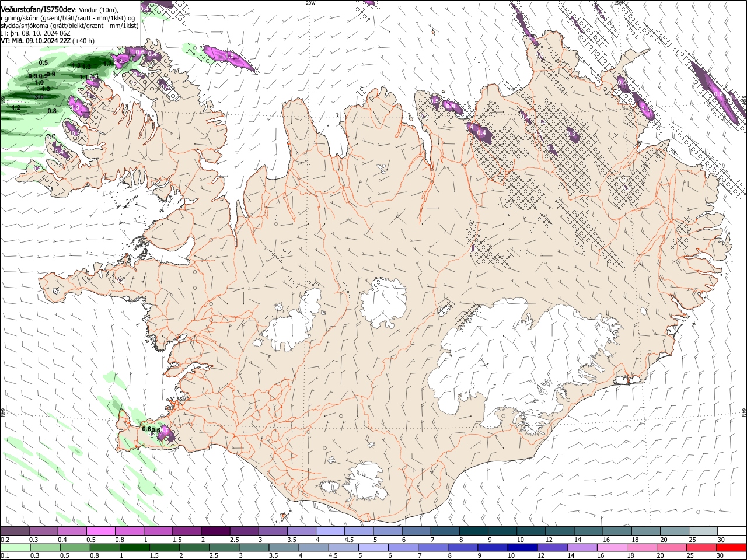Click the pale lavender 4 mm snow scale swatch
Image resolution: width=747 pixels, height=560 pixels.
(x=330, y=531)
